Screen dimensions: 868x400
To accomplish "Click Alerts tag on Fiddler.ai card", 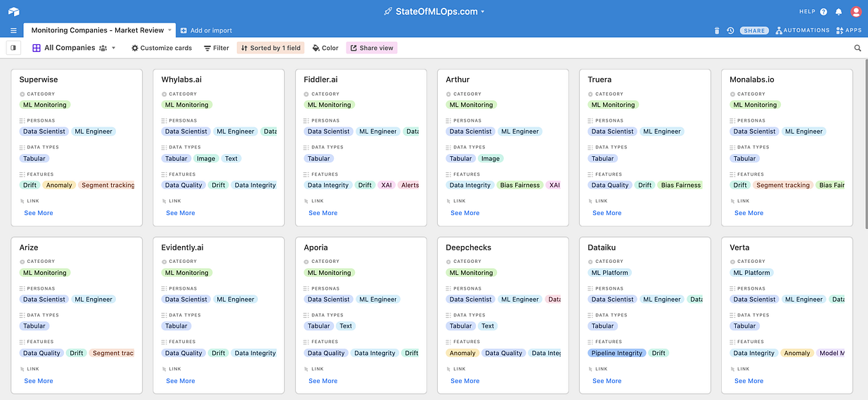I will pyautogui.click(x=409, y=186).
